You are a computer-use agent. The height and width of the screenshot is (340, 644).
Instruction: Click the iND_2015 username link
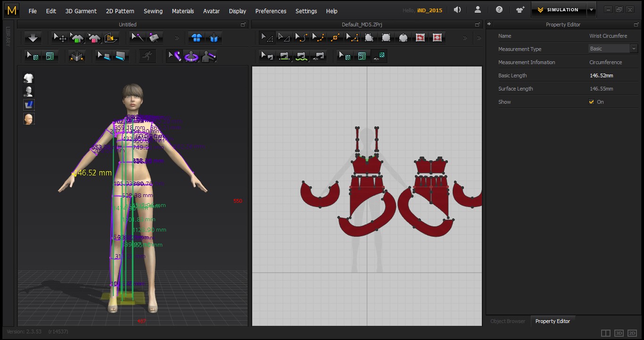tap(429, 10)
